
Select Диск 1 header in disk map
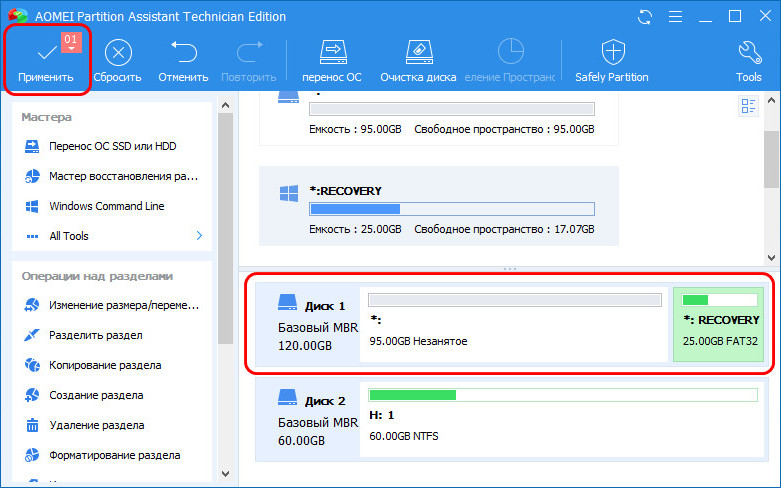pyautogui.click(x=307, y=325)
